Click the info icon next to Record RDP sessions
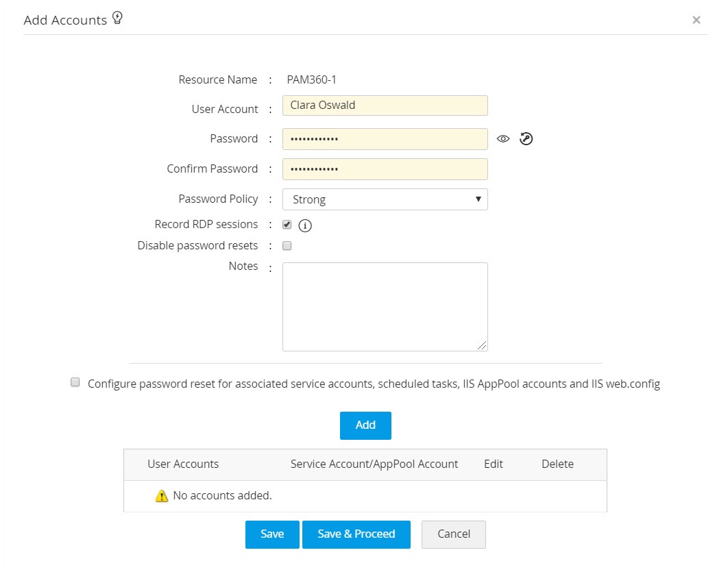 [x=305, y=225]
